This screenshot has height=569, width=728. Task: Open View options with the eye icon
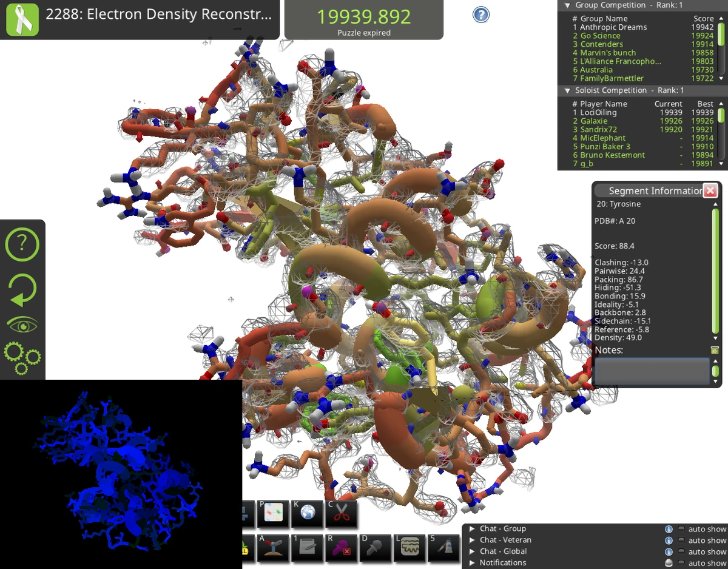coord(22,323)
